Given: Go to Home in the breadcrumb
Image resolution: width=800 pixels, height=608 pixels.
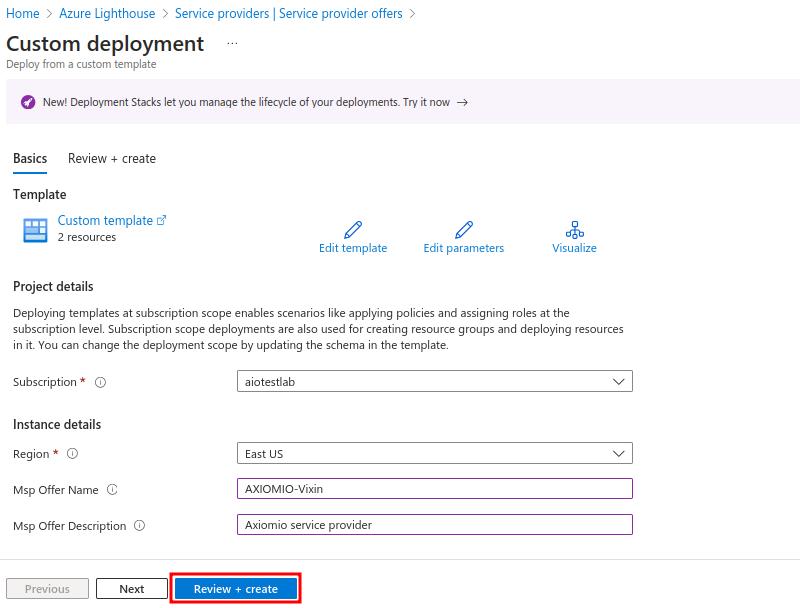Looking at the screenshot, I should tap(23, 13).
